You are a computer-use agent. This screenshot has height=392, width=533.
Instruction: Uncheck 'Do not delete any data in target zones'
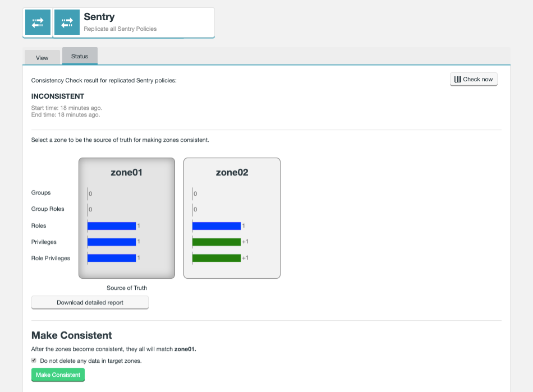pyautogui.click(x=33, y=359)
